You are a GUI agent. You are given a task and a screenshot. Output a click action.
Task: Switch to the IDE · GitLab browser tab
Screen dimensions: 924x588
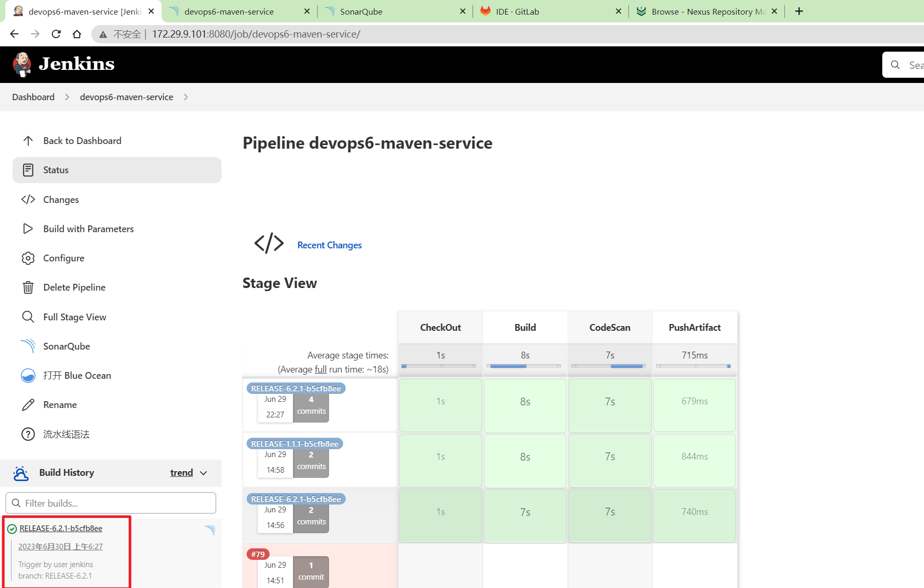[x=550, y=11]
